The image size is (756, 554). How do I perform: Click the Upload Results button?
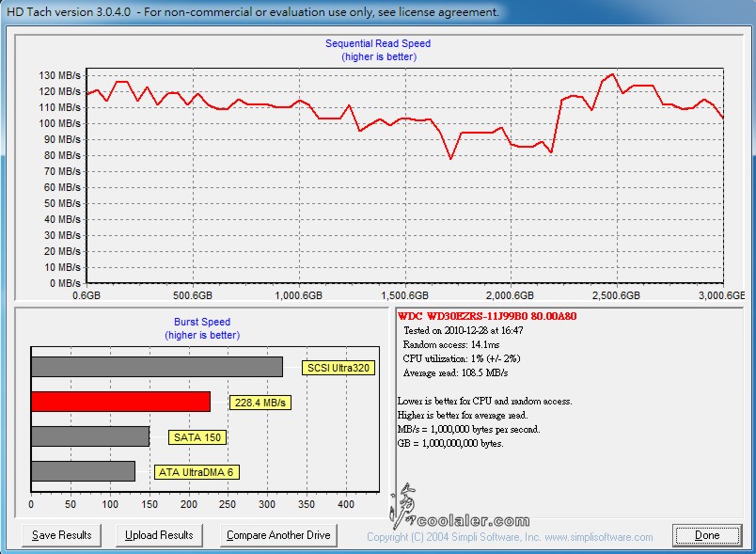159,535
